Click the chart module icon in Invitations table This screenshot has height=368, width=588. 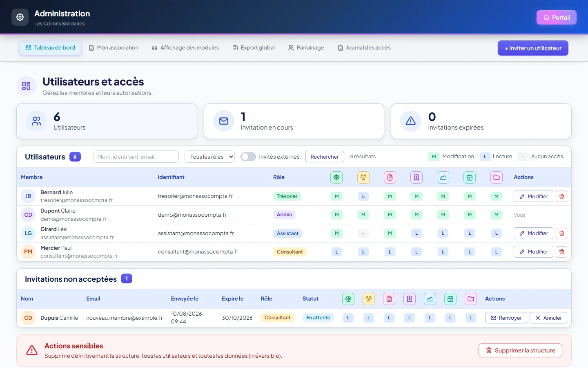click(430, 299)
